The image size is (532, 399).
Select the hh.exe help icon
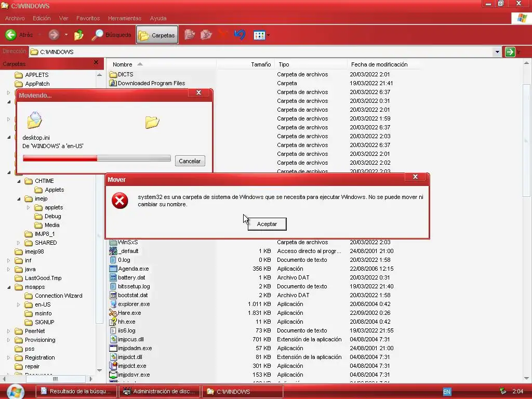click(x=113, y=322)
